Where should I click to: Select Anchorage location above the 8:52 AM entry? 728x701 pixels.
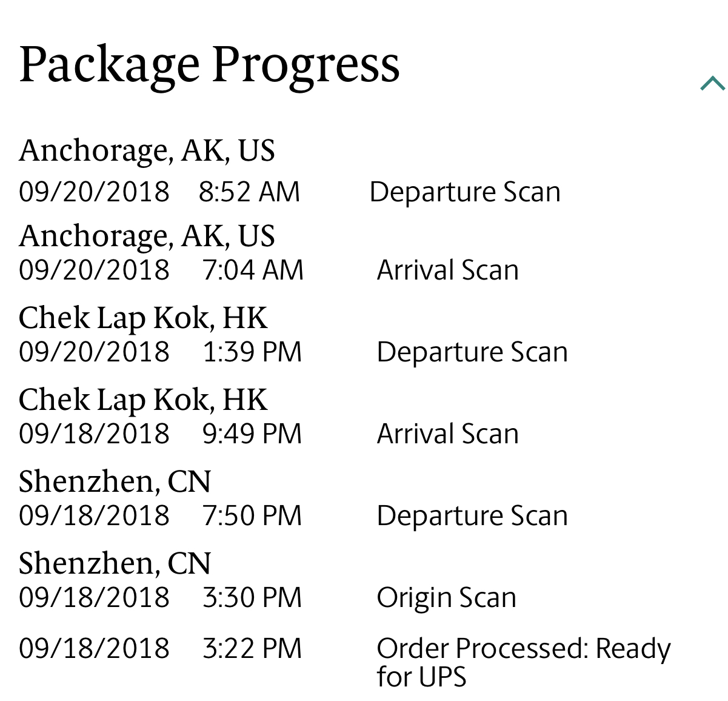pyautogui.click(x=147, y=150)
